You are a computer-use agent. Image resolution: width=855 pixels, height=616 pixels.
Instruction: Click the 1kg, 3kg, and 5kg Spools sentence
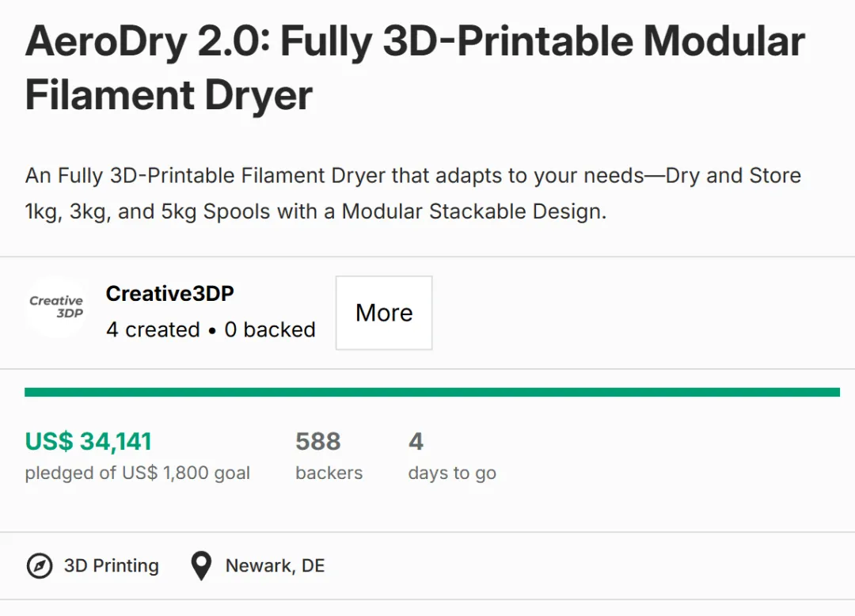pos(316,211)
